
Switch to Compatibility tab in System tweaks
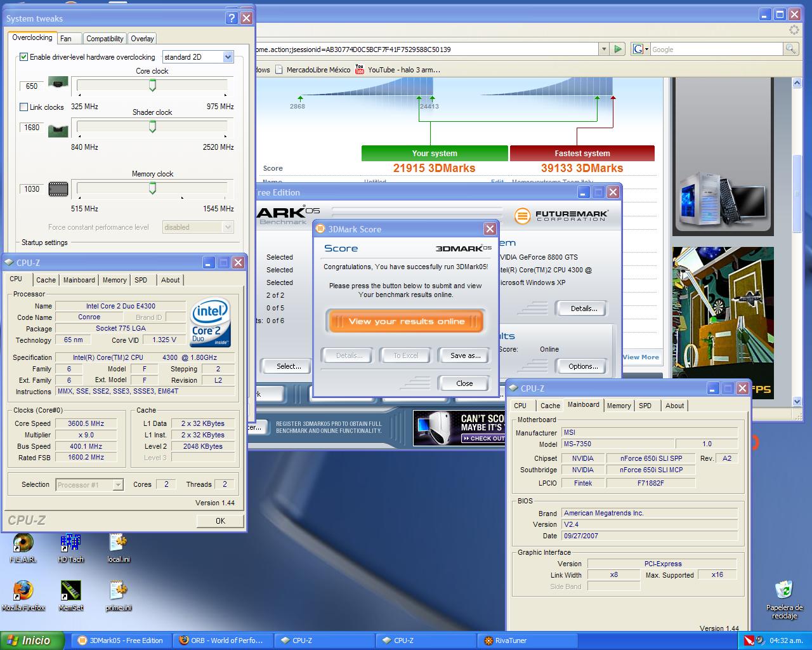[105, 38]
